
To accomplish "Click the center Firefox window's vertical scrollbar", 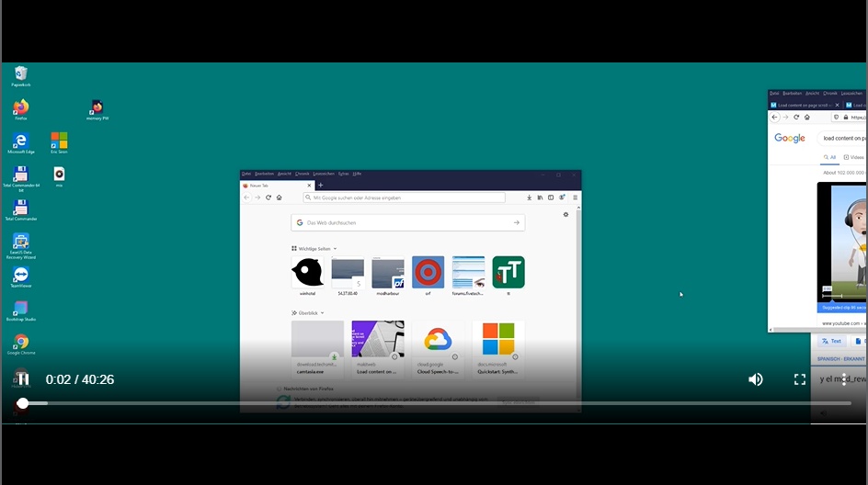I will coord(579,307).
